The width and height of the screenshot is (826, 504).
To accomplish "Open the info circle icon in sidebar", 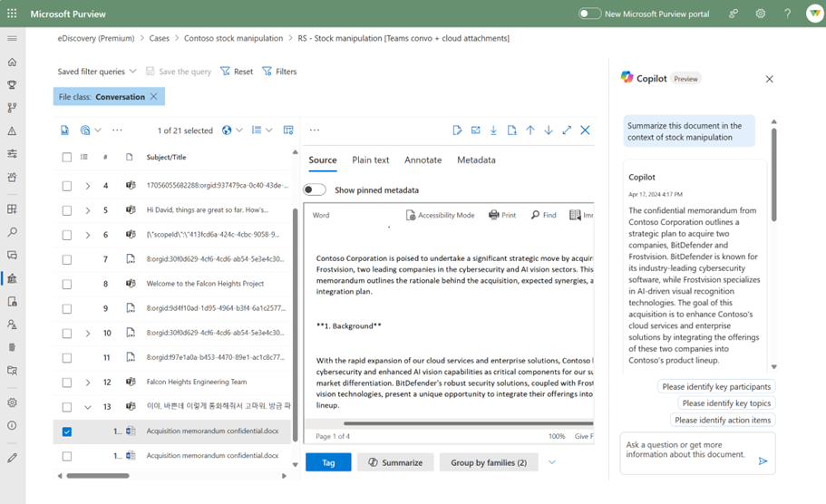I will 12,425.
